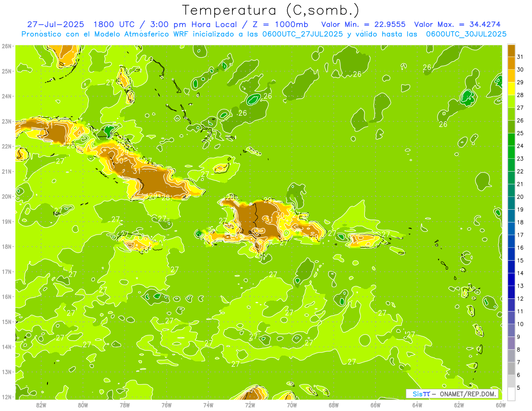Screen dimensions: 532x411
Task: Pick the gray swatch between 6 and 7
Action: click(x=512, y=368)
